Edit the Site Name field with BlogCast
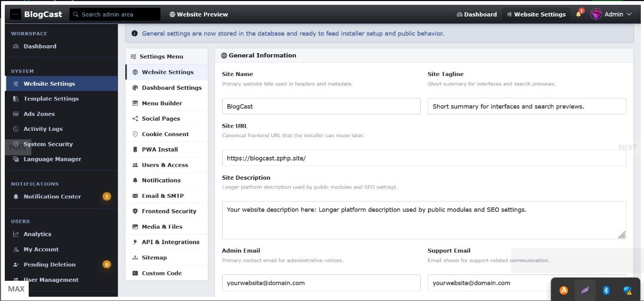644x301 pixels. (321, 106)
